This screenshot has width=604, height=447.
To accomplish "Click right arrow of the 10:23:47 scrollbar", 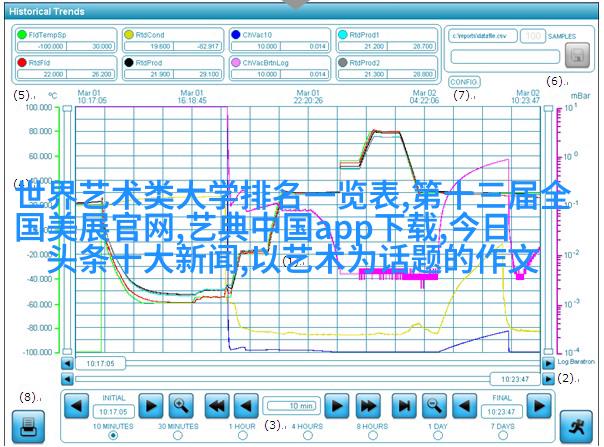I will pyautogui.click(x=548, y=379).
